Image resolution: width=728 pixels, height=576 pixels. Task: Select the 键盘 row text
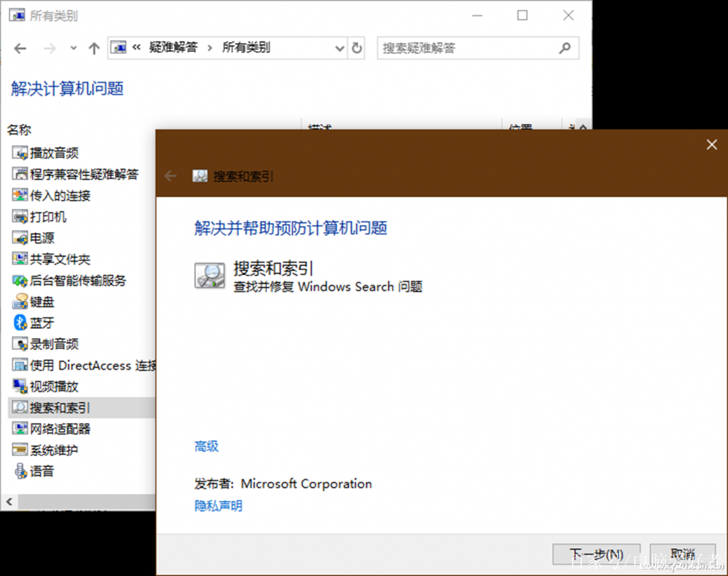click(x=42, y=301)
